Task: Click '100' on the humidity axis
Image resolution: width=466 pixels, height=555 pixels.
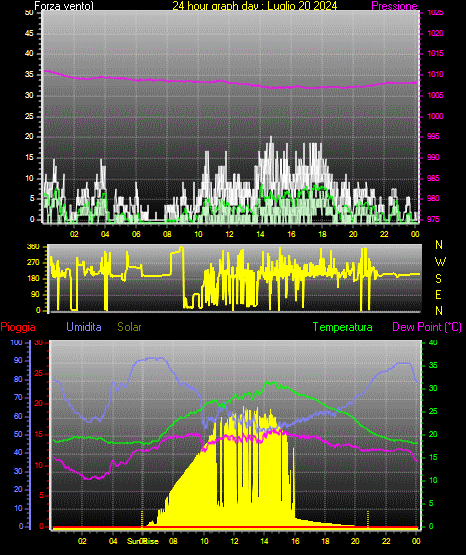Action: (x=16, y=343)
